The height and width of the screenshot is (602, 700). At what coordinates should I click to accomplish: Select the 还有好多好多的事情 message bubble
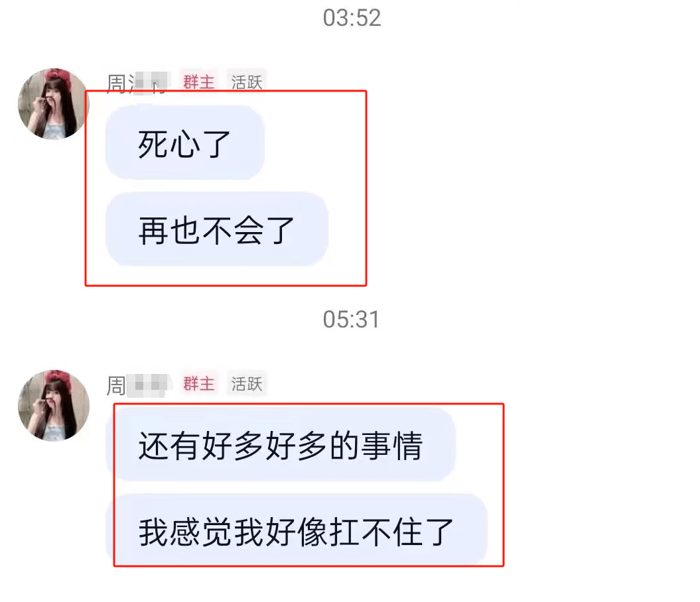[x=281, y=444]
